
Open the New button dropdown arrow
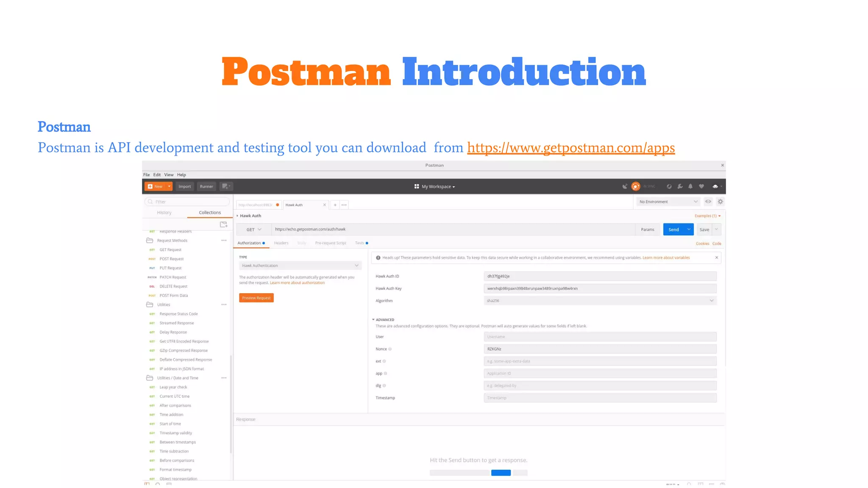[x=169, y=186]
